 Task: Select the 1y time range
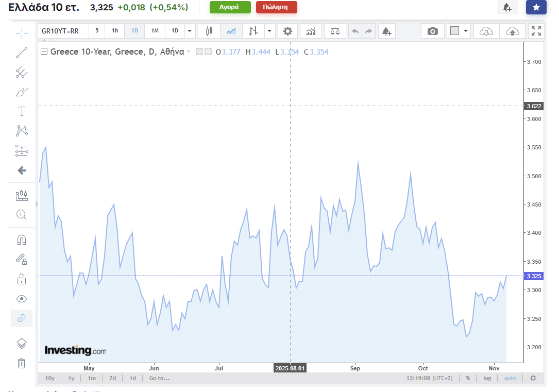(x=71, y=378)
